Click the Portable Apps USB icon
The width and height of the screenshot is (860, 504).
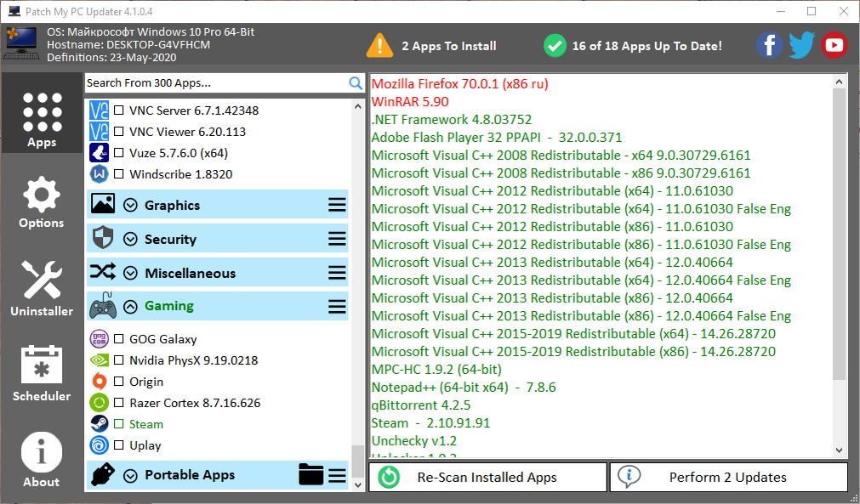(103, 474)
